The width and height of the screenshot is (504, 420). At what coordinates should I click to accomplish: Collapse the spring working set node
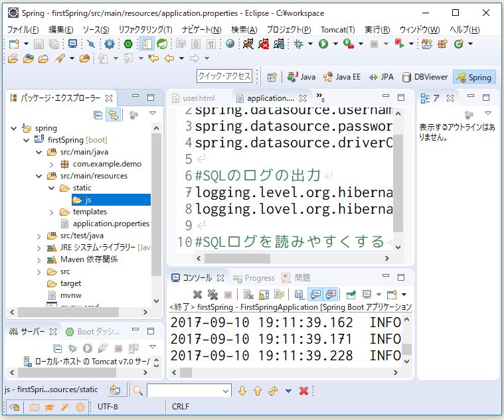(x=13, y=129)
